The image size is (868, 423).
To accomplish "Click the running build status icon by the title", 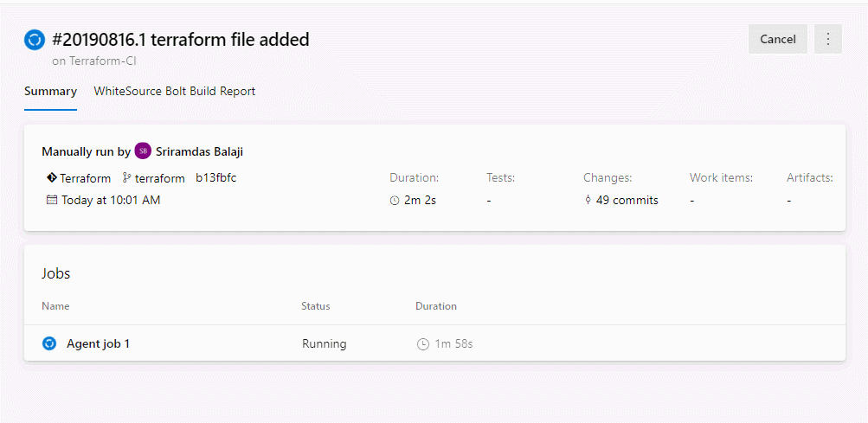I will pos(35,41).
